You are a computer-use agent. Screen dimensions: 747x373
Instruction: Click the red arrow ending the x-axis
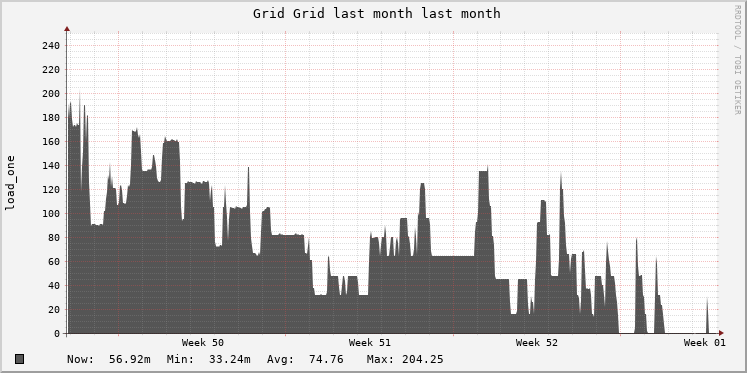(x=721, y=333)
